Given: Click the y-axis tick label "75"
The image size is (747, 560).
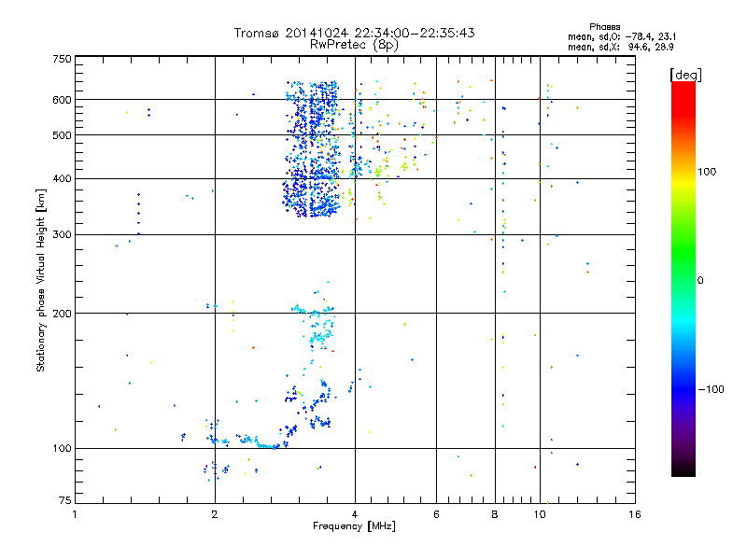Looking at the screenshot, I should (x=65, y=500).
